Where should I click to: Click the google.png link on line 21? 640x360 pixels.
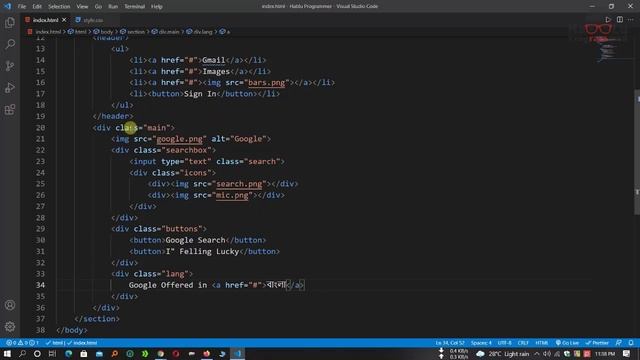180,139
